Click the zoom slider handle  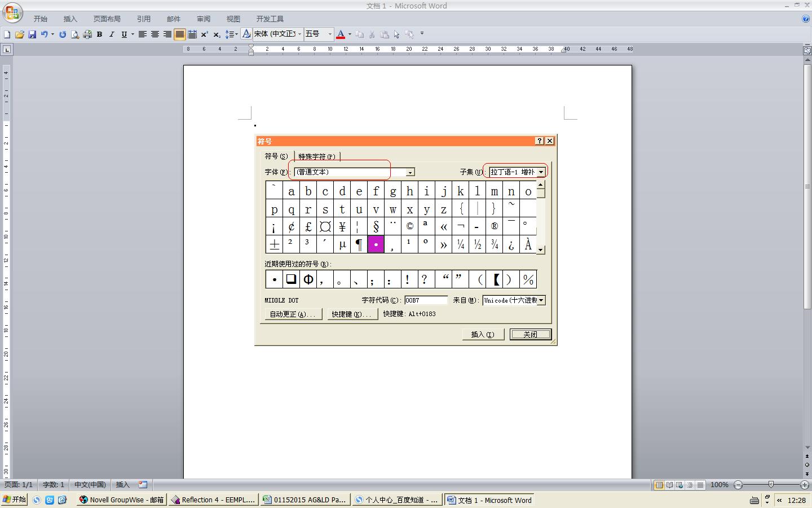click(771, 485)
